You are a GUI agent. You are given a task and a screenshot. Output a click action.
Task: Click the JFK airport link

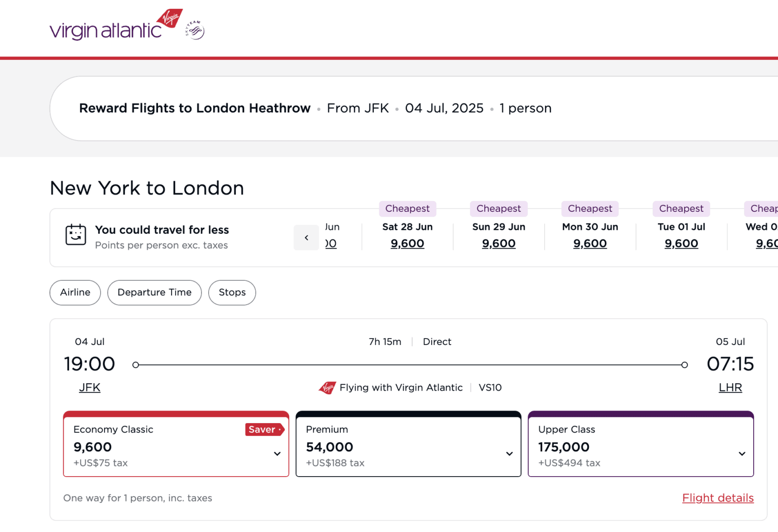click(89, 387)
